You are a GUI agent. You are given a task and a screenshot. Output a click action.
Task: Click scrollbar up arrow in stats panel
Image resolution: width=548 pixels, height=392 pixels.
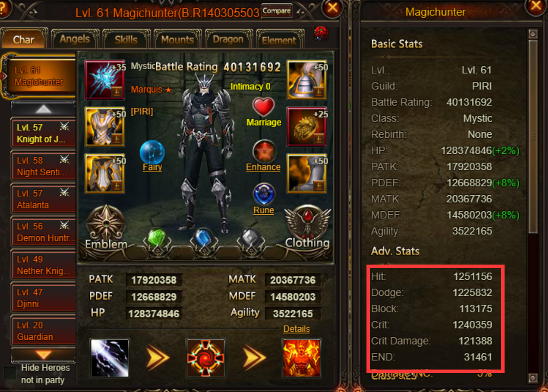(x=532, y=34)
